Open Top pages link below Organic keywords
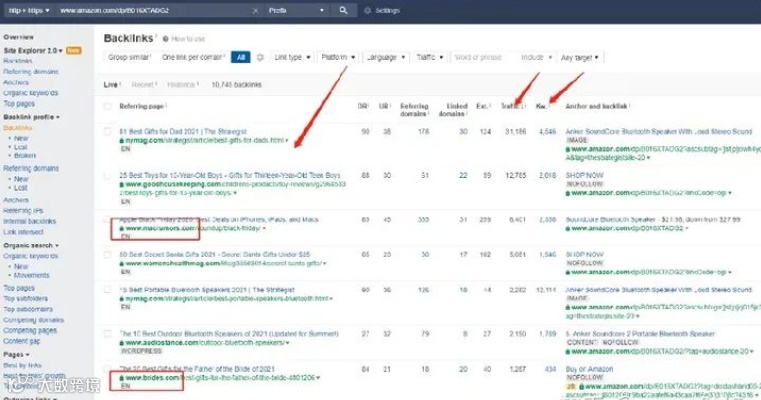761x400 pixels. pos(19,103)
